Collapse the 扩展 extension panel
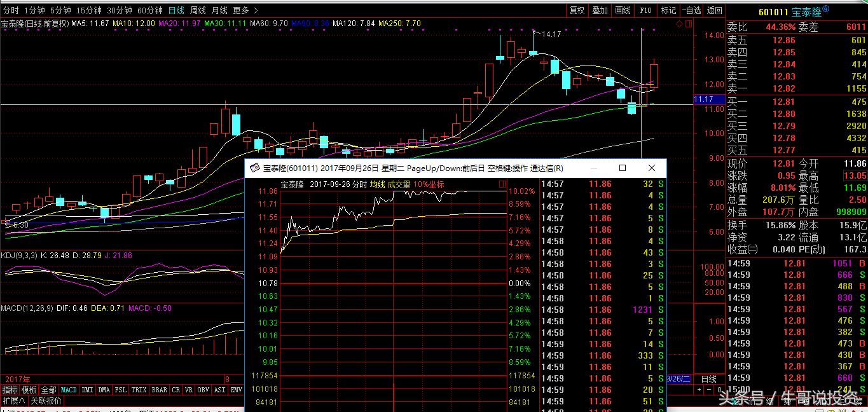The height and width of the screenshot is (412, 868). 13,401
